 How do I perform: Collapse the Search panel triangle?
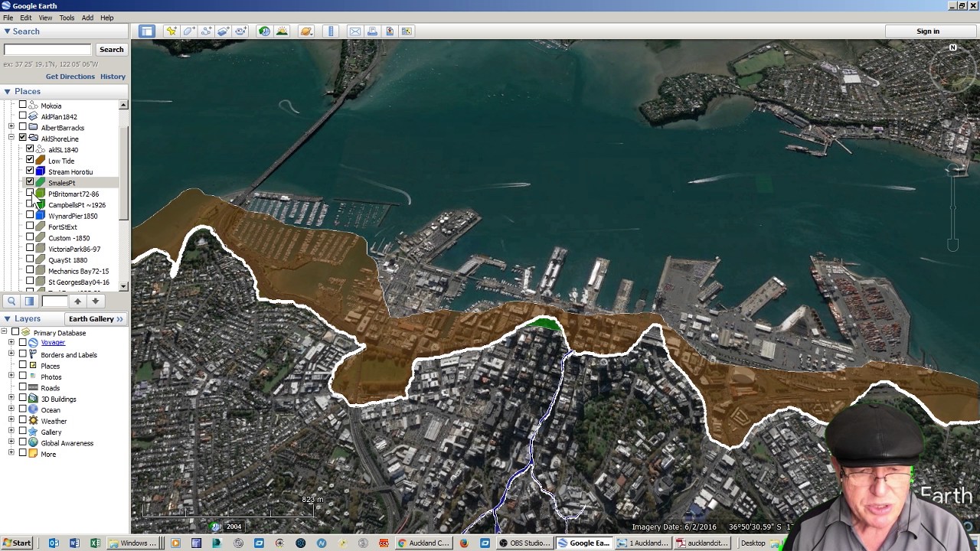pyautogui.click(x=7, y=31)
